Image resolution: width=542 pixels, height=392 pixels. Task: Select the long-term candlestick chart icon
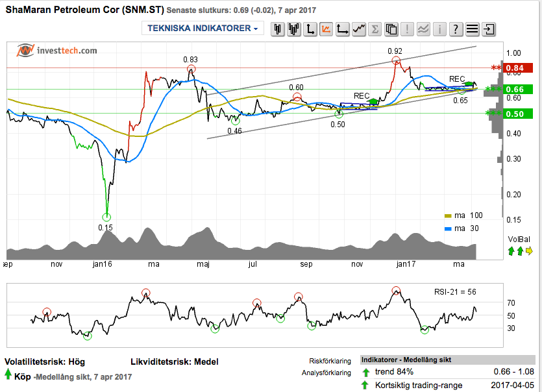(294, 29)
